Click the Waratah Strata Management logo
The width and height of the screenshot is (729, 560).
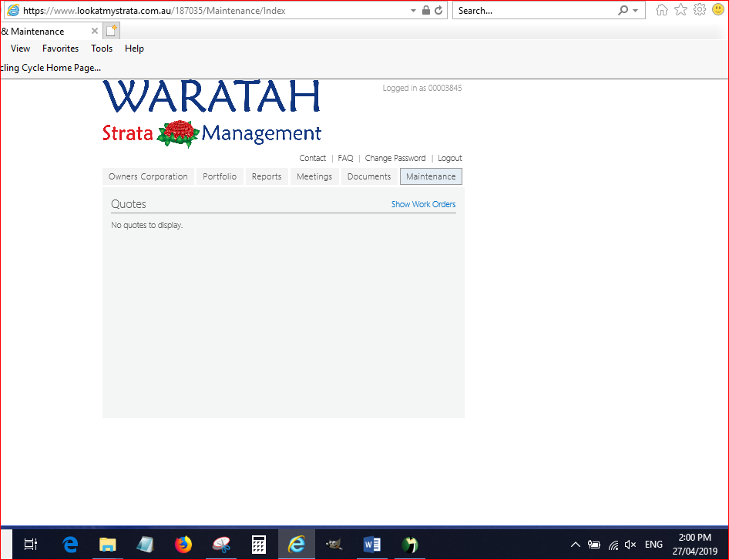(x=212, y=114)
